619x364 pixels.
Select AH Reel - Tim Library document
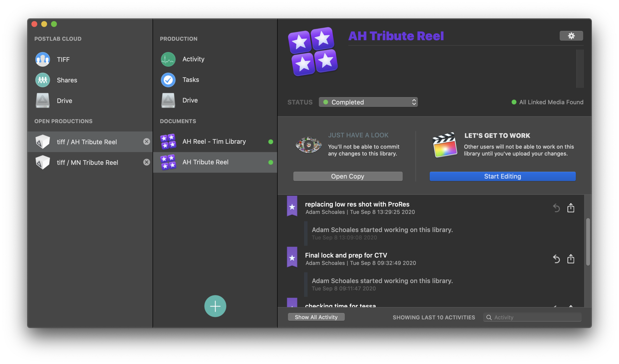click(x=214, y=142)
